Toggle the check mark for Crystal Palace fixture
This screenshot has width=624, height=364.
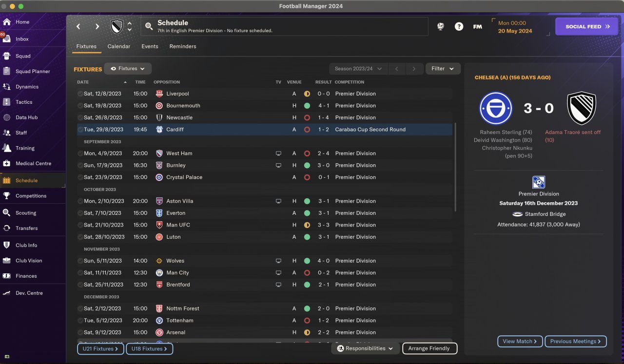(x=80, y=177)
